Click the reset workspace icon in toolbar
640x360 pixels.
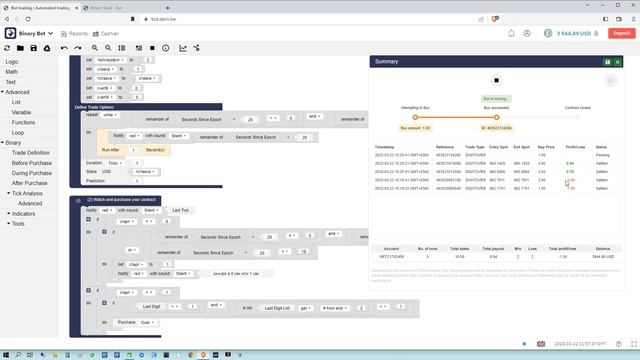coord(7,48)
